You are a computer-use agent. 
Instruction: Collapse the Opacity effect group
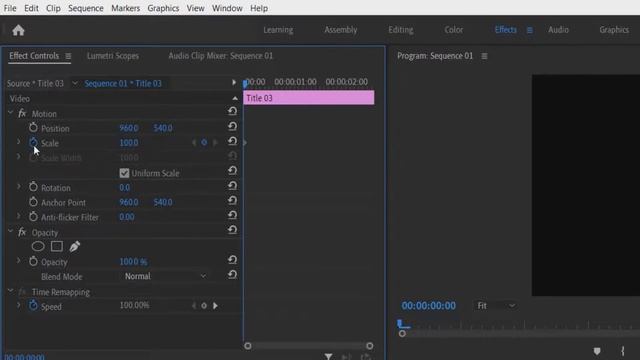pyautogui.click(x=10, y=231)
